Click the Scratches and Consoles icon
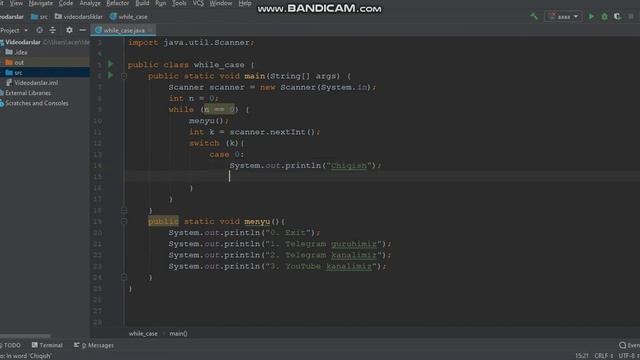The height and width of the screenshot is (360, 640). pyautogui.click(x=2, y=103)
